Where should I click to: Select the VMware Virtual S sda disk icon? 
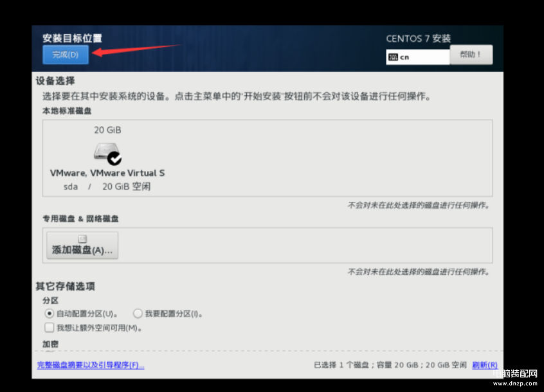pyautogui.click(x=107, y=152)
